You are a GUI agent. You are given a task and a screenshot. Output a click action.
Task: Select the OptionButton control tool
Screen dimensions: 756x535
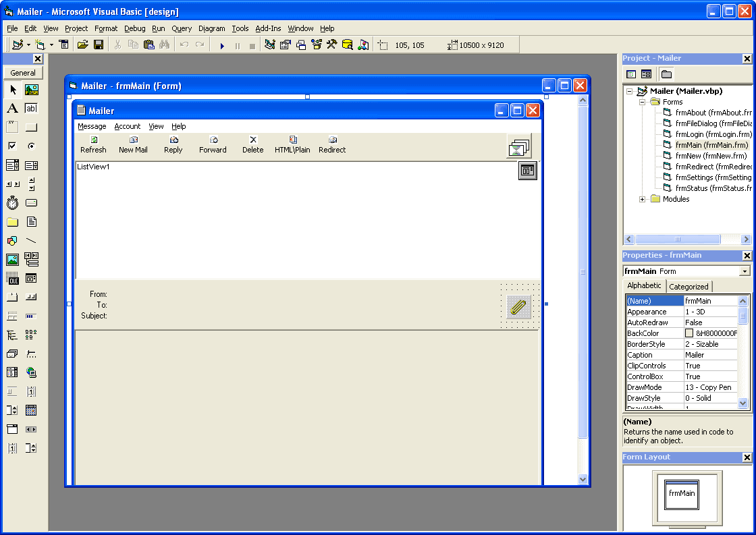(x=31, y=146)
